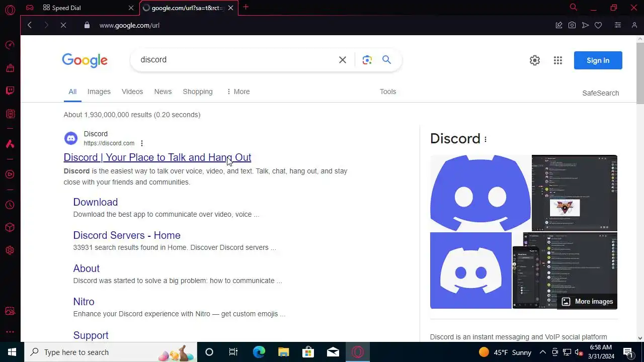Open the browser profile icon
Viewport: 644px width, 362px height.
(634, 25)
